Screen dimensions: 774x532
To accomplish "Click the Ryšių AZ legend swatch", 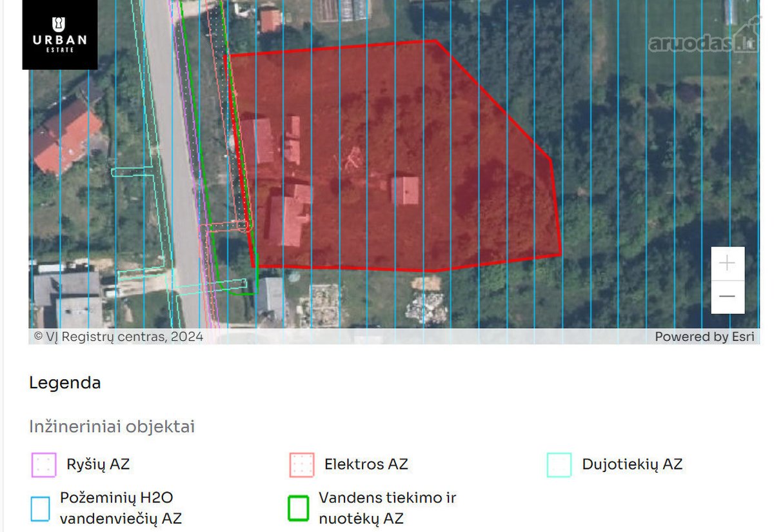I will pos(44,464).
